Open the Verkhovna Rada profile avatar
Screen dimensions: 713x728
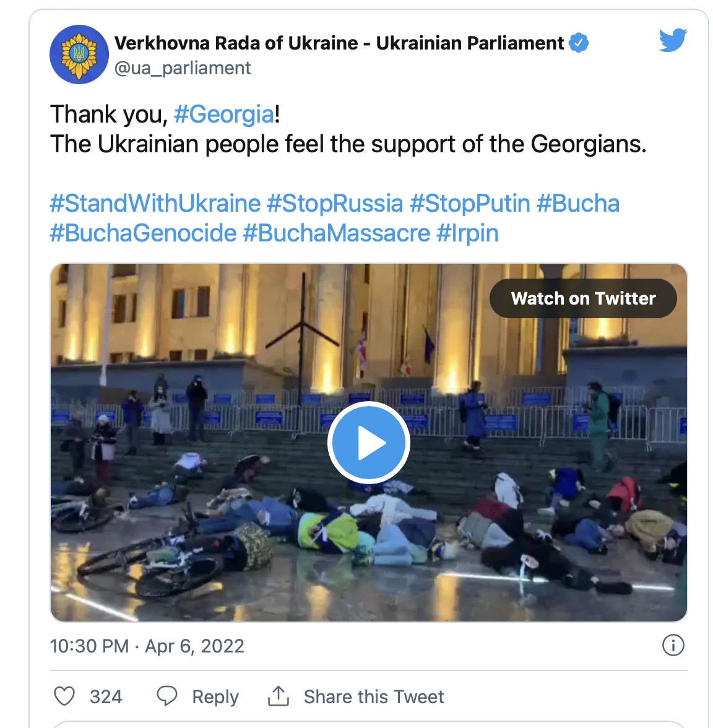coord(79,54)
